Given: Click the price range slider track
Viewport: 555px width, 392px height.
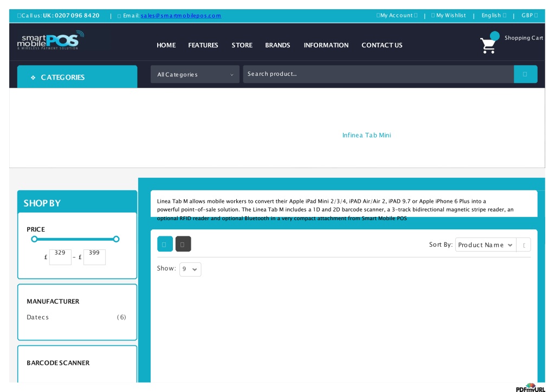Looking at the screenshot, I should [x=75, y=239].
